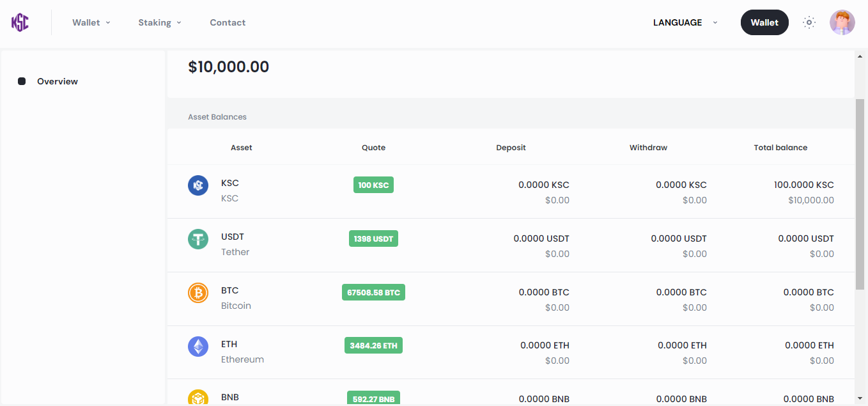
Task: Click the 67508.58 BTC quote badge
Action: [373, 292]
